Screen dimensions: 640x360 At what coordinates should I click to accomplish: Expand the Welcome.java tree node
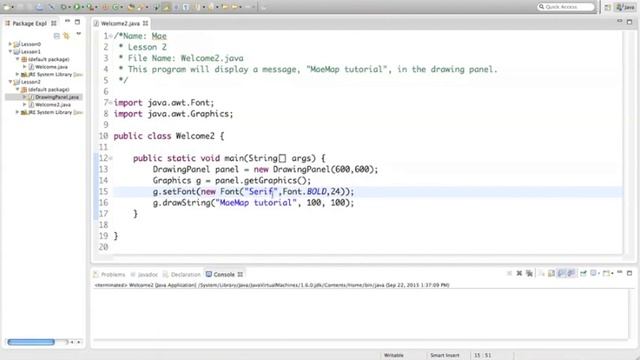(x=24, y=67)
